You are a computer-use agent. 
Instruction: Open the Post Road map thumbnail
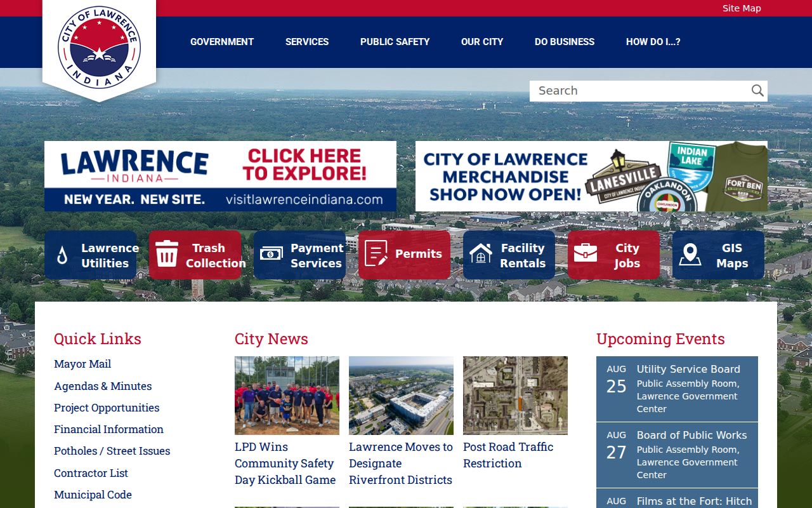(515, 396)
